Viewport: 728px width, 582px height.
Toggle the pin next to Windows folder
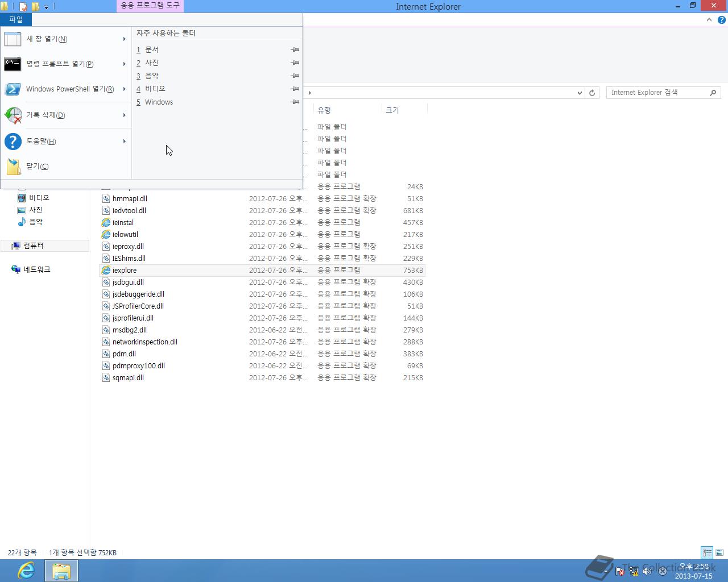coord(295,102)
